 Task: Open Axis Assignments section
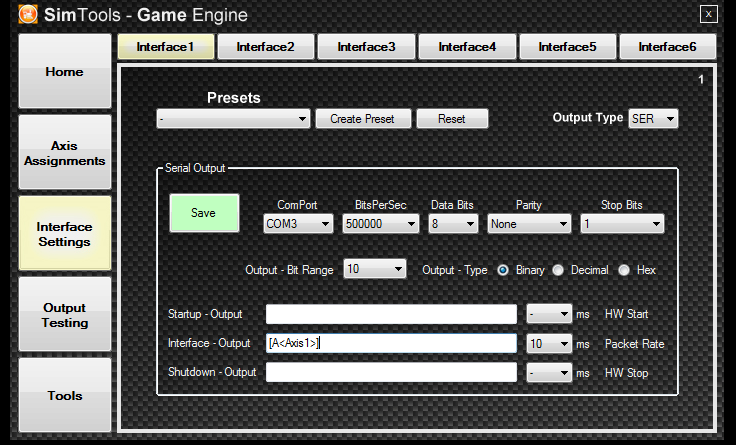65,153
